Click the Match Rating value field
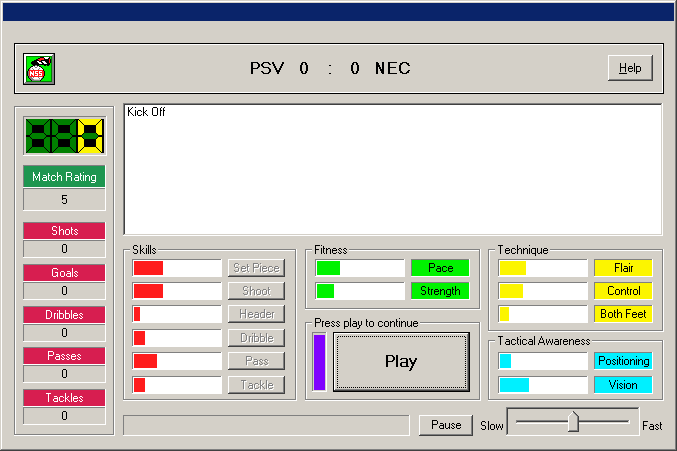This screenshot has width=677, height=451. pos(65,199)
